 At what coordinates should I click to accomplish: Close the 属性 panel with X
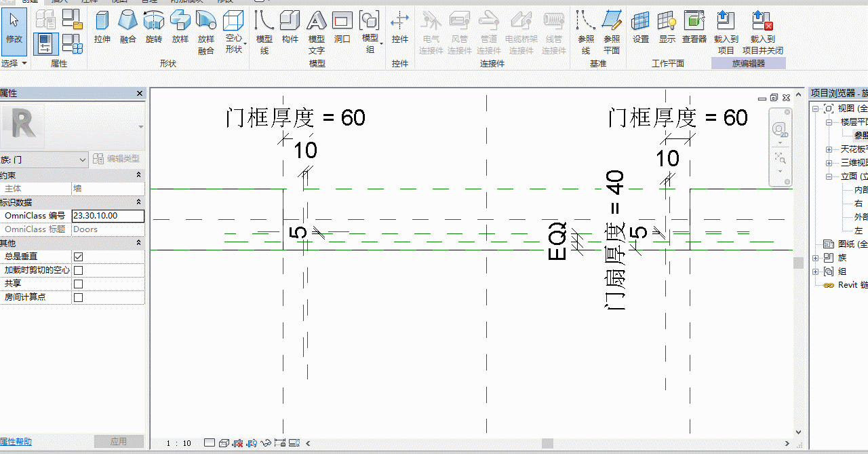click(x=140, y=94)
